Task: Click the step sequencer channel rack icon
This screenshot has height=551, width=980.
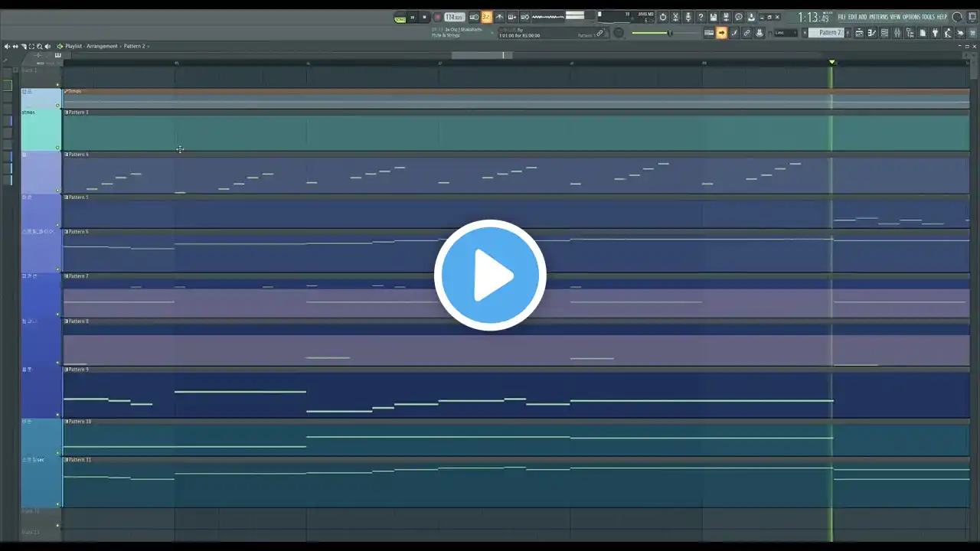Action: pyautogui.click(x=884, y=32)
